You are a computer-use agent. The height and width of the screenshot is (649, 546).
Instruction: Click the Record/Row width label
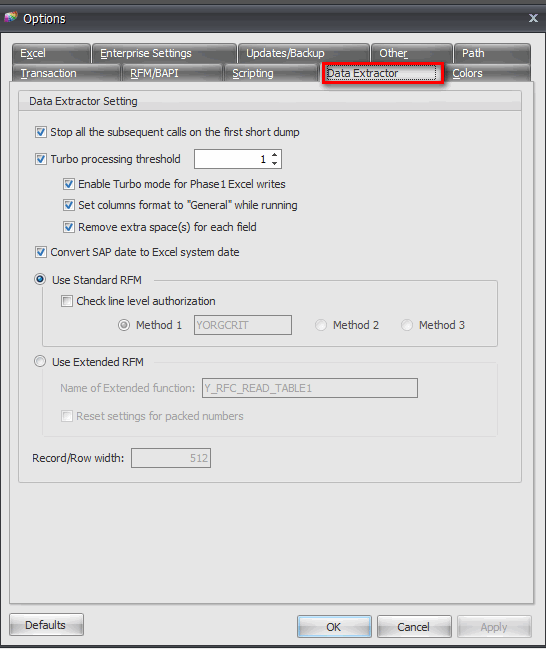pos(78,458)
